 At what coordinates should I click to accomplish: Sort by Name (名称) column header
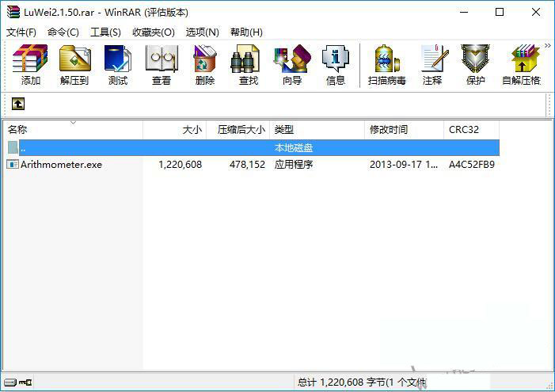click(73, 130)
